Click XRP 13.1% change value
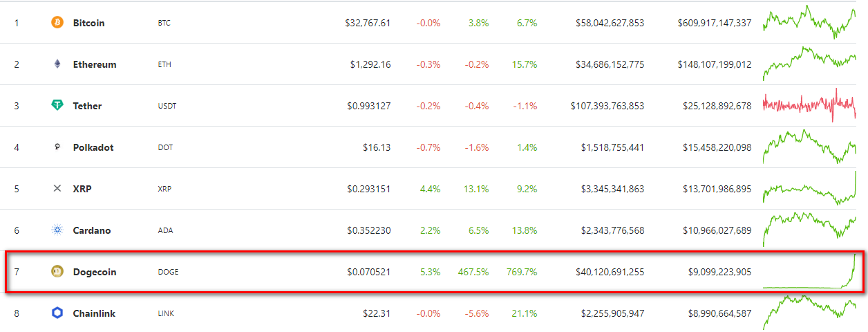This screenshot has height=332, width=868. 476,189
